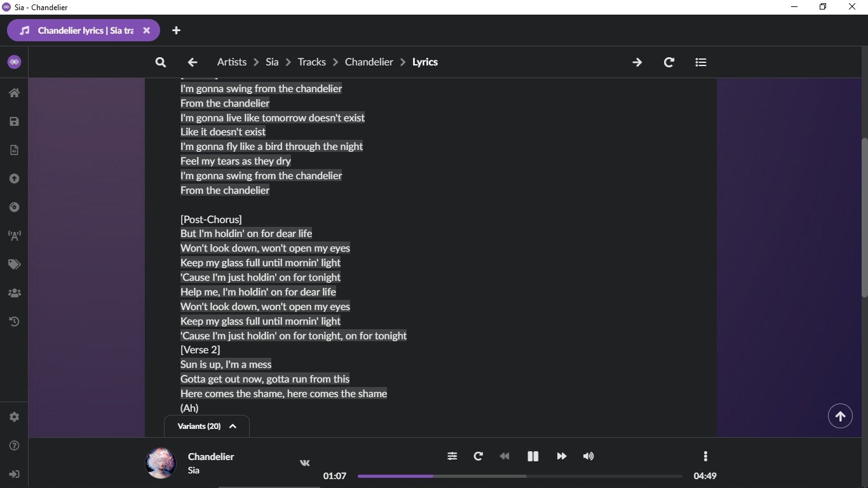The image size is (868, 488).
Task: Navigate to Sia in the breadcrumb
Action: coord(272,62)
